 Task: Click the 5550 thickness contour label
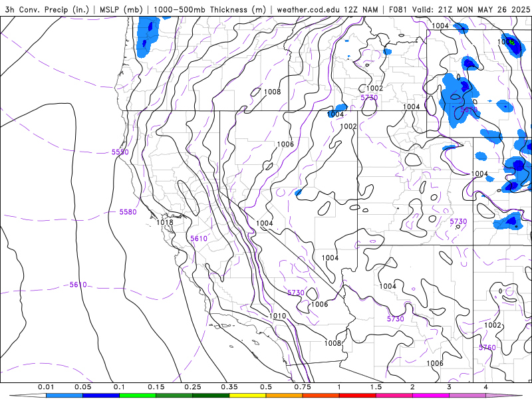[x=120, y=152]
